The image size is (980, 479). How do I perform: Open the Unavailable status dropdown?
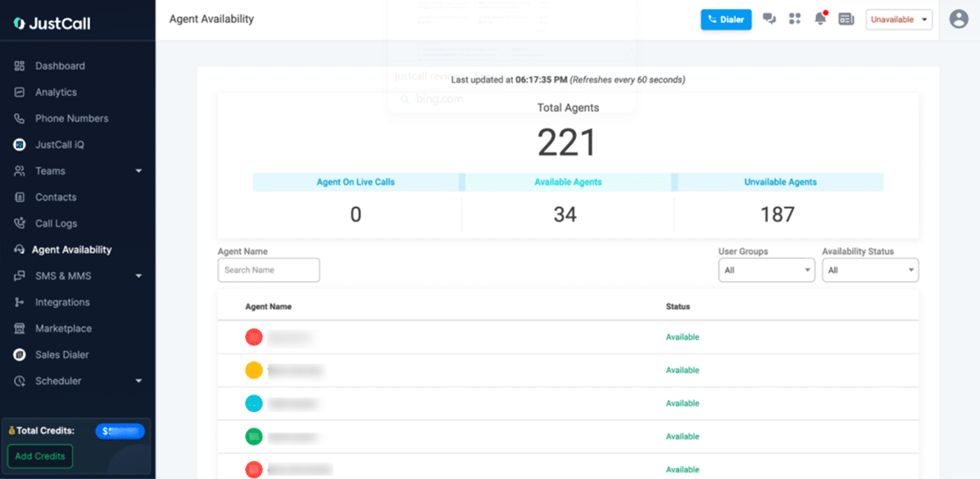click(899, 20)
